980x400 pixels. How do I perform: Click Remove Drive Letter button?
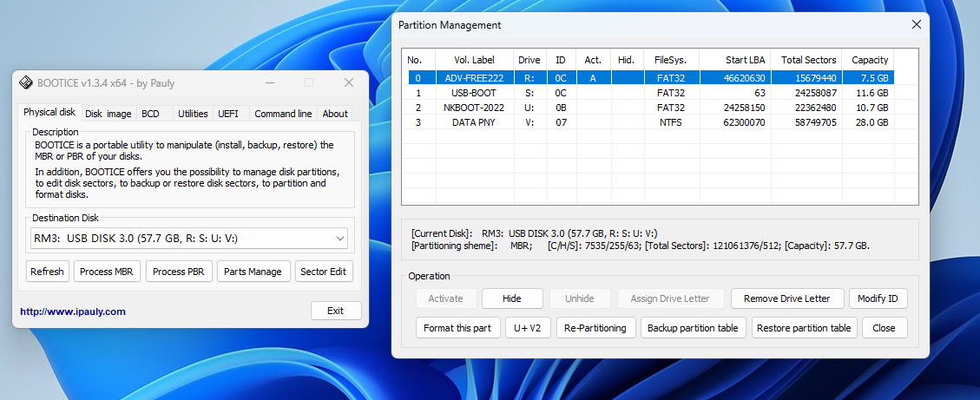pyautogui.click(x=787, y=298)
